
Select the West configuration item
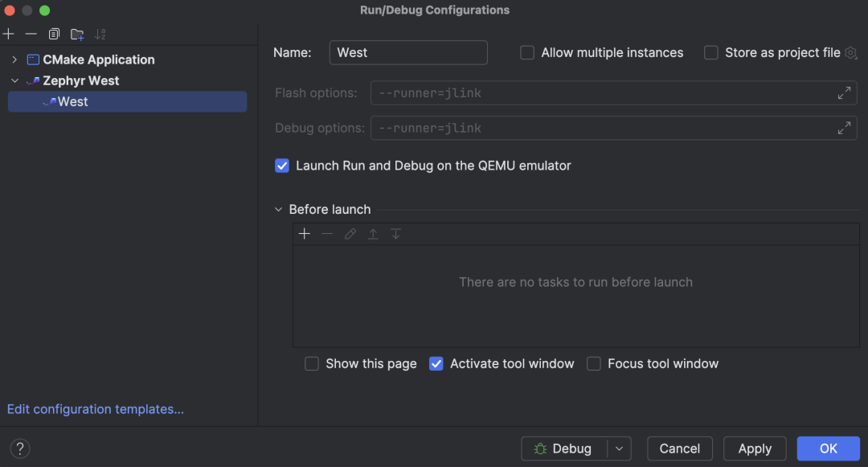(x=127, y=102)
